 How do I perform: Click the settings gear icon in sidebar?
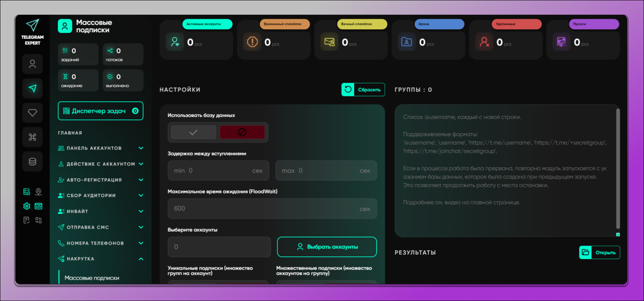(x=27, y=206)
